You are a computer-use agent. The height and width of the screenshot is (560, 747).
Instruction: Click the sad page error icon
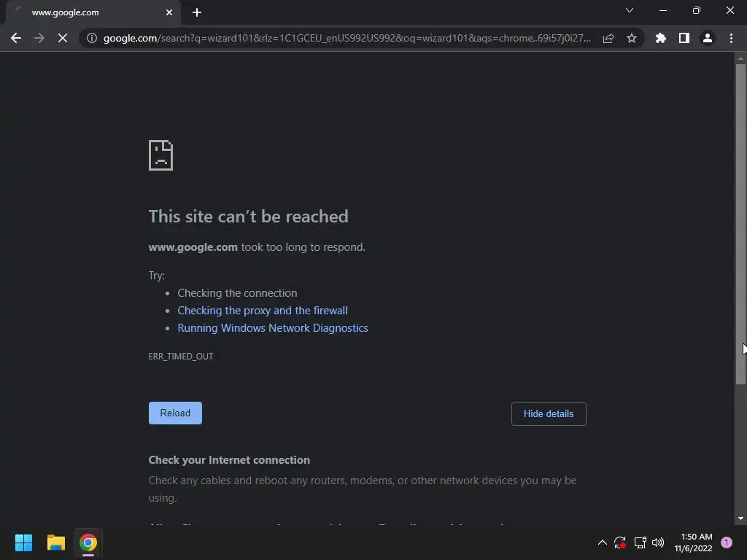[161, 155]
